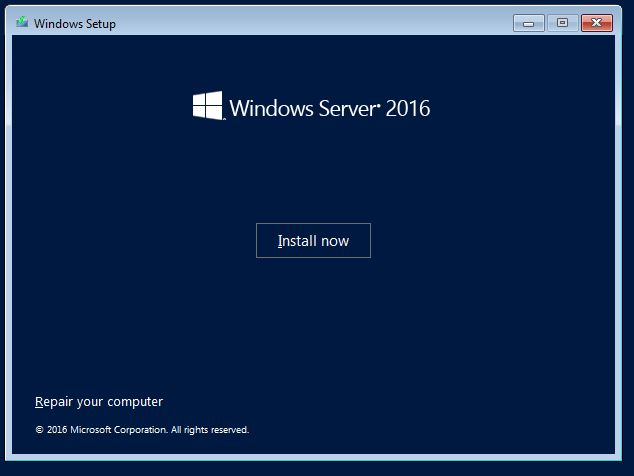Close the Windows Setup window
The image size is (634, 476).
point(597,23)
